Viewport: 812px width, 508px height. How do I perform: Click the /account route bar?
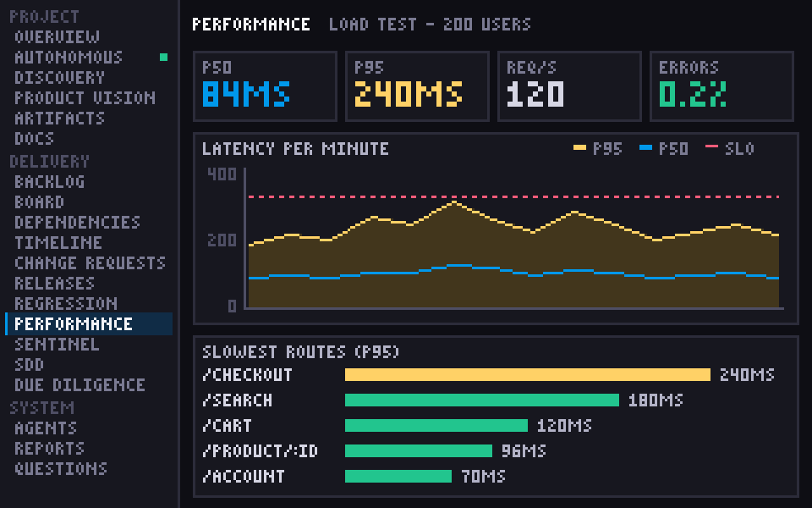(398, 477)
